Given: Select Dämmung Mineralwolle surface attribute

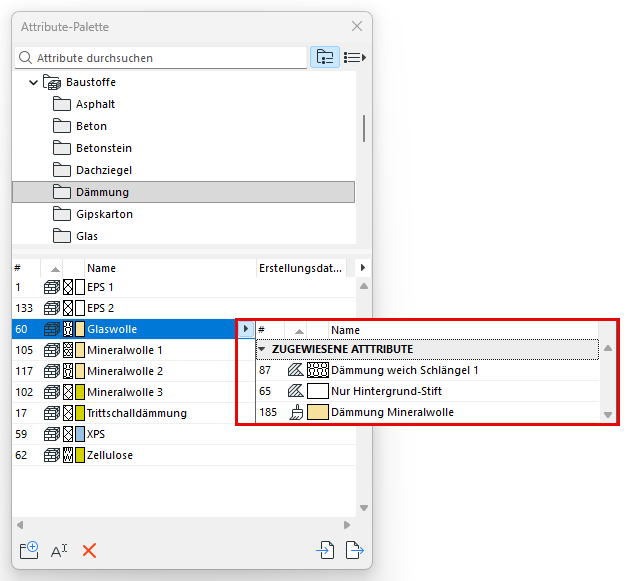Looking at the screenshot, I should click(x=428, y=412).
